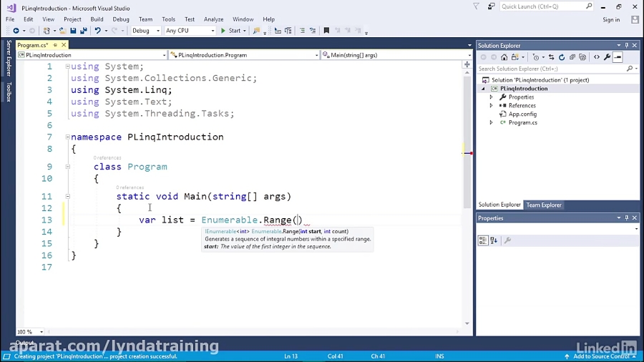Toggle a bookmark with the bookmark icon
This screenshot has height=362, width=644.
coord(326,31)
